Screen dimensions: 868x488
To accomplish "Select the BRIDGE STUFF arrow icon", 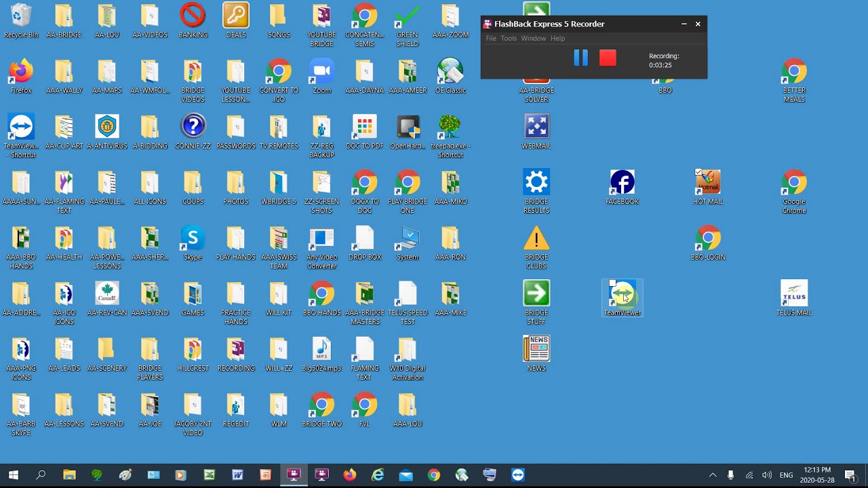I will coord(536,304).
